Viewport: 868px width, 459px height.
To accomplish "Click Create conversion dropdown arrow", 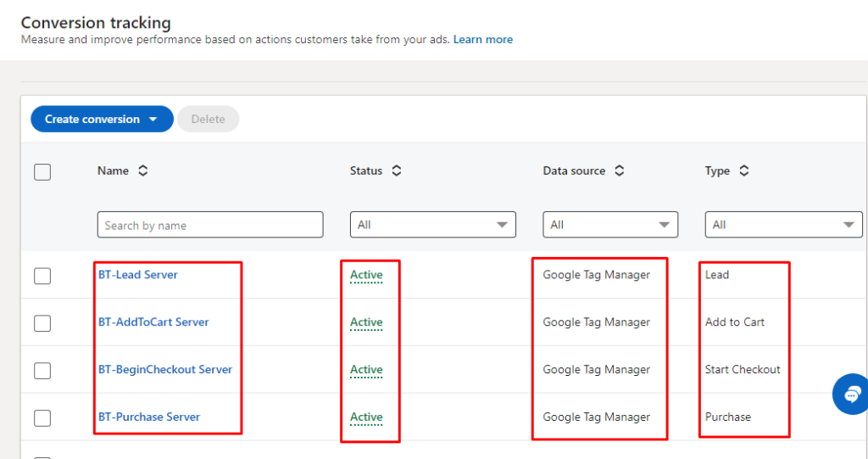I will pyautogui.click(x=153, y=120).
